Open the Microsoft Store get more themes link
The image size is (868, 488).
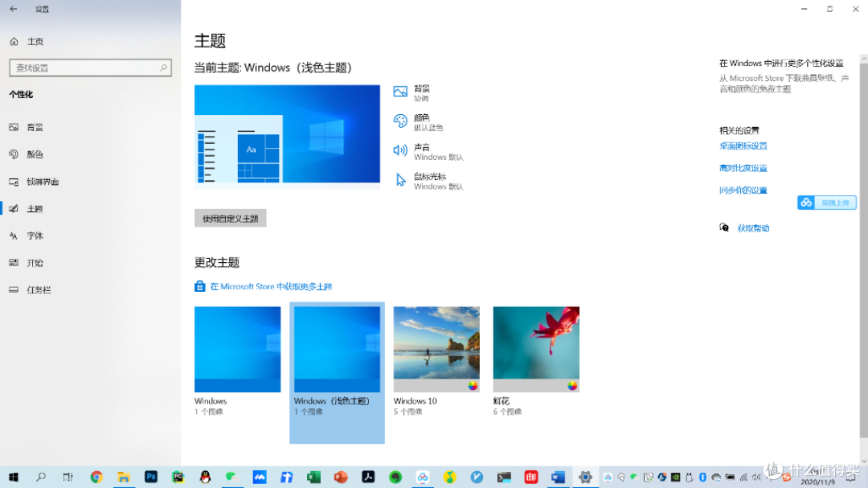tap(271, 286)
